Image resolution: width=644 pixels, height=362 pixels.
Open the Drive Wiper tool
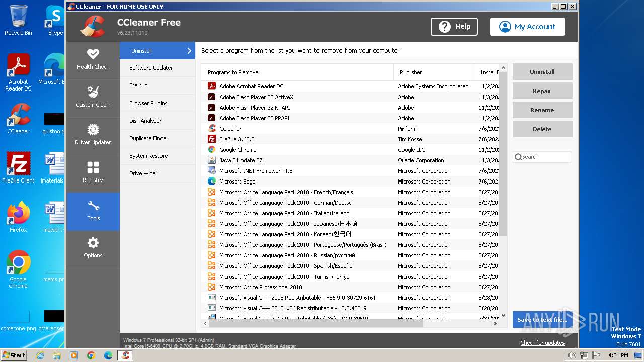(157, 173)
